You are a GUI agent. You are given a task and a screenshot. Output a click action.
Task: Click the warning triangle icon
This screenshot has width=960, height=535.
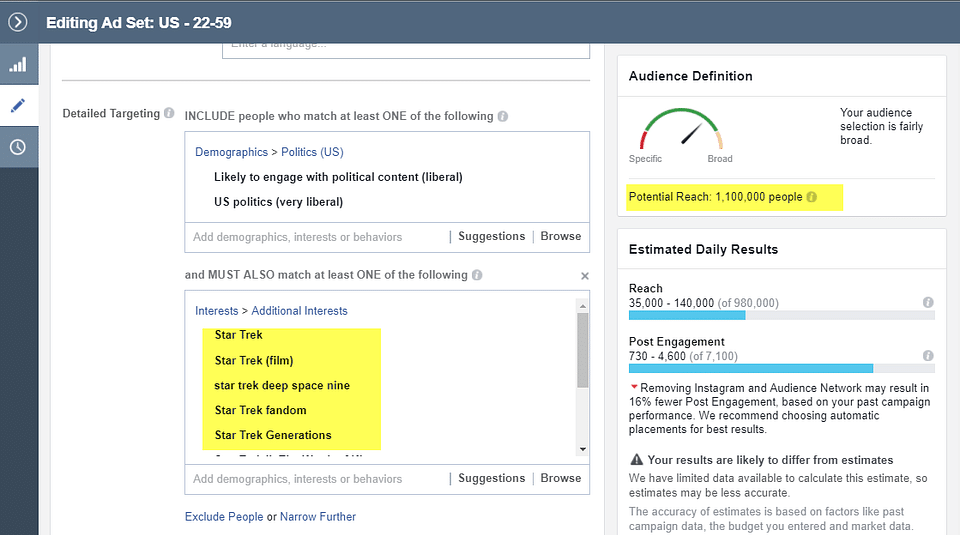[637, 459]
